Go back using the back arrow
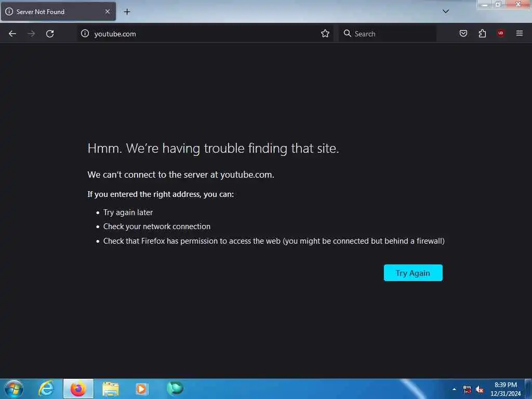 [x=12, y=34]
